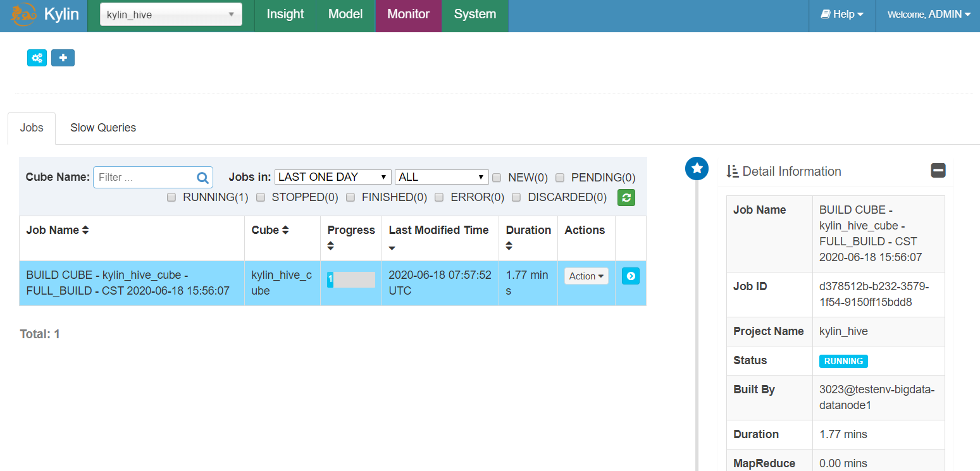Select the Monitor tab
Image resolution: width=980 pixels, height=471 pixels.
pos(409,15)
